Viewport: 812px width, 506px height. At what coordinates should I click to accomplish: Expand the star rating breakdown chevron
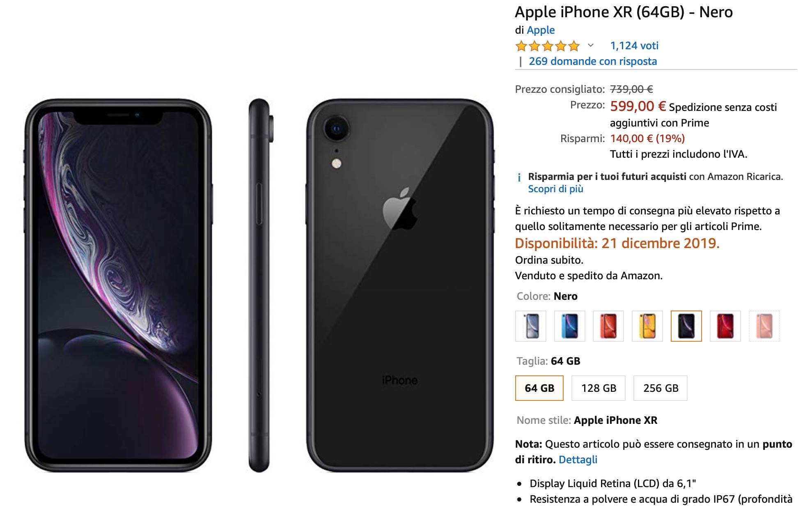point(591,46)
